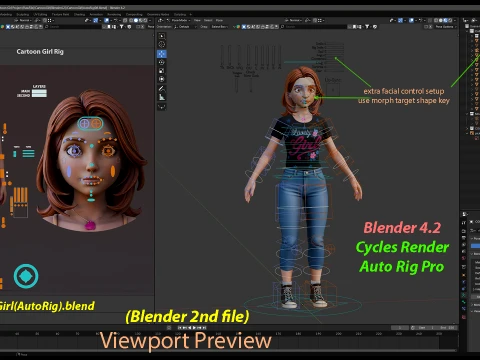
Task: Toggle X-ray in left viewport header
Action: tap(125, 20)
